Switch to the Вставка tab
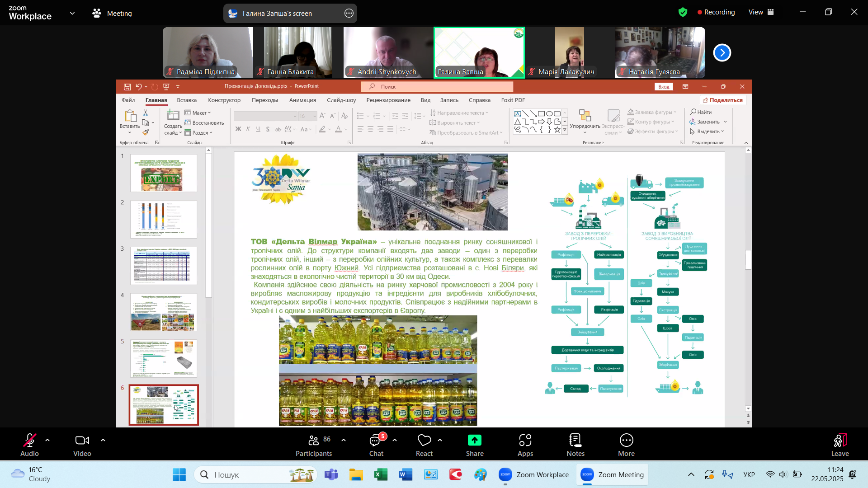The width and height of the screenshot is (868, 488). tap(187, 100)
